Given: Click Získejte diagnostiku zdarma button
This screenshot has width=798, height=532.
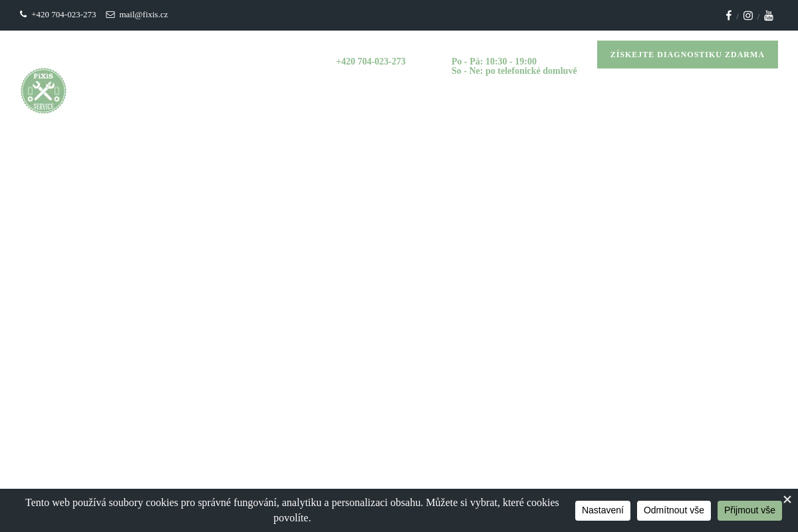Looking at the screenshot, I should point(688,55).
